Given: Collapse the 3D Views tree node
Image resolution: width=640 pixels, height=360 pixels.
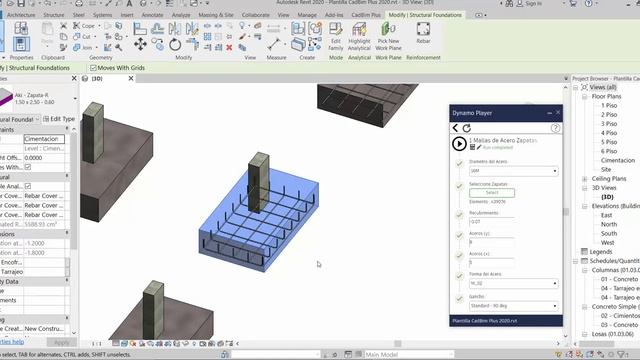Looking at the screenshot, I should tap(584, 188).
